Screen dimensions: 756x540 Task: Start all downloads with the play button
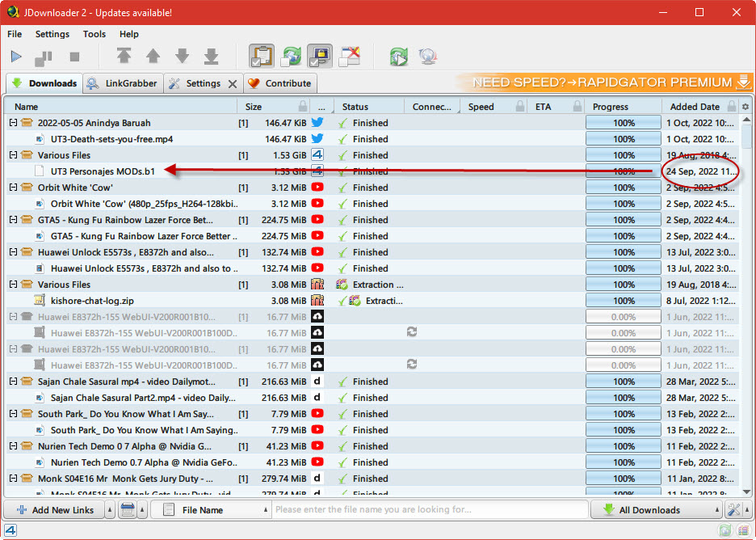tap(16, 57)
